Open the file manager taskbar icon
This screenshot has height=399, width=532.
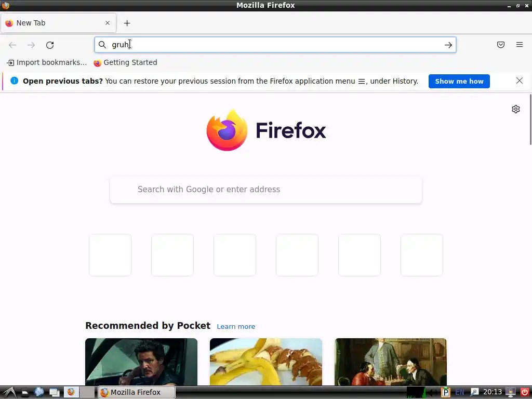click(24, 393)
